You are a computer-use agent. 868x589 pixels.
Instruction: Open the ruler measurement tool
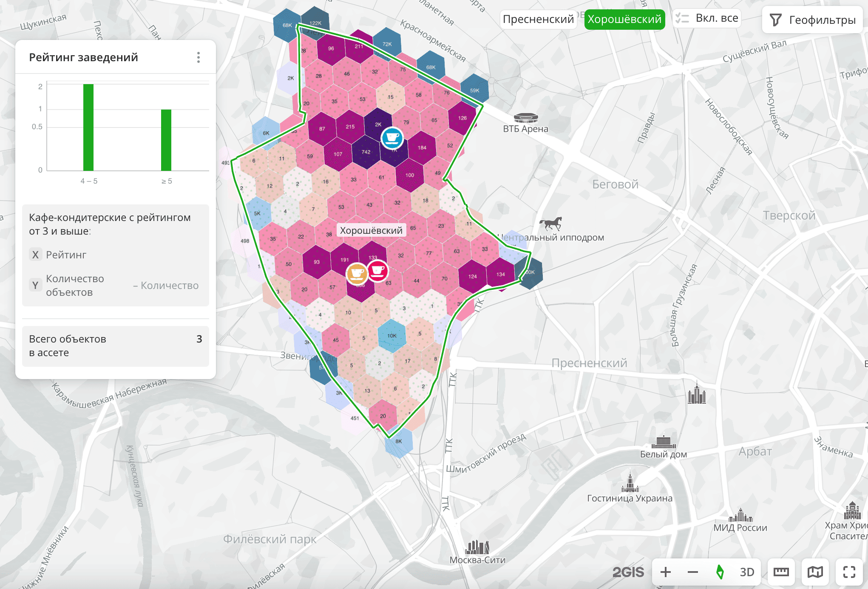point(781,572)
